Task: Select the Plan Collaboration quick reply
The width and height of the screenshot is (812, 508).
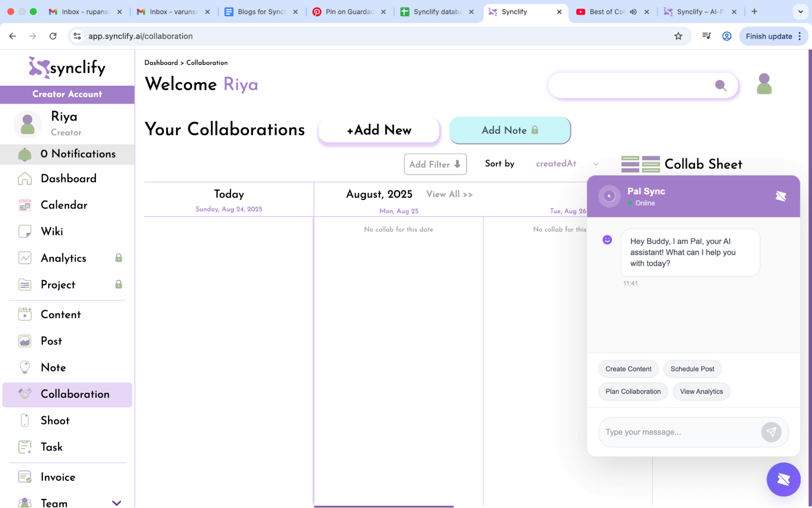Action: click(x=632, y=391)
